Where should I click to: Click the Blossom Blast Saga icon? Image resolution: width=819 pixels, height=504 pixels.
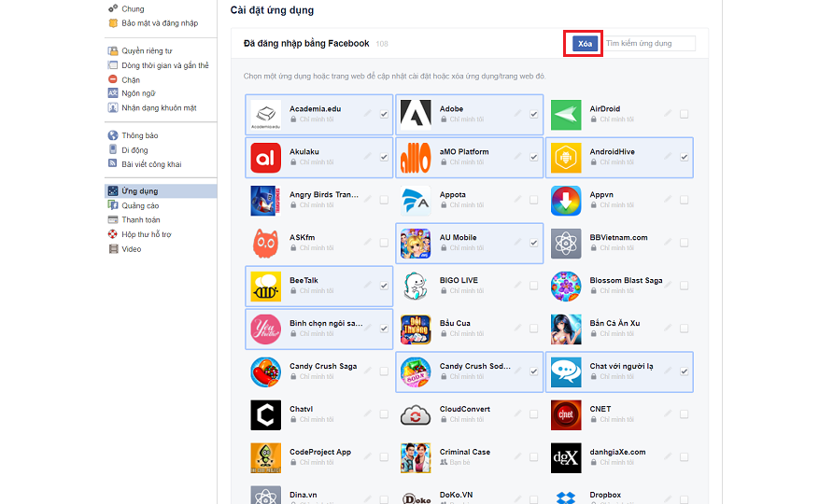566,286
